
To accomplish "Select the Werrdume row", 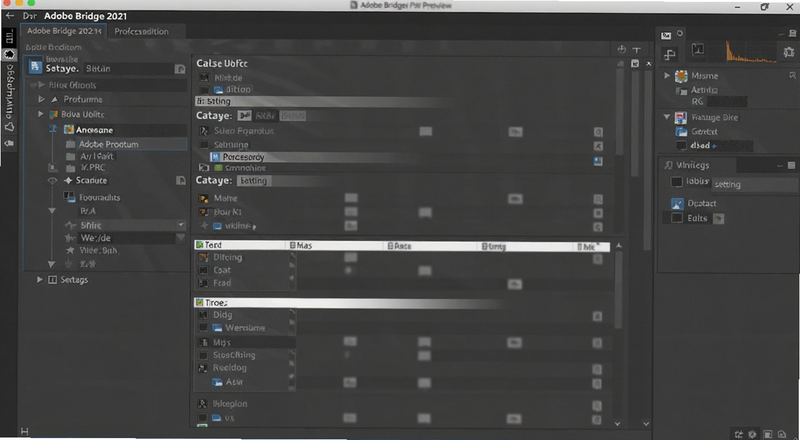I will coord(245,328).
